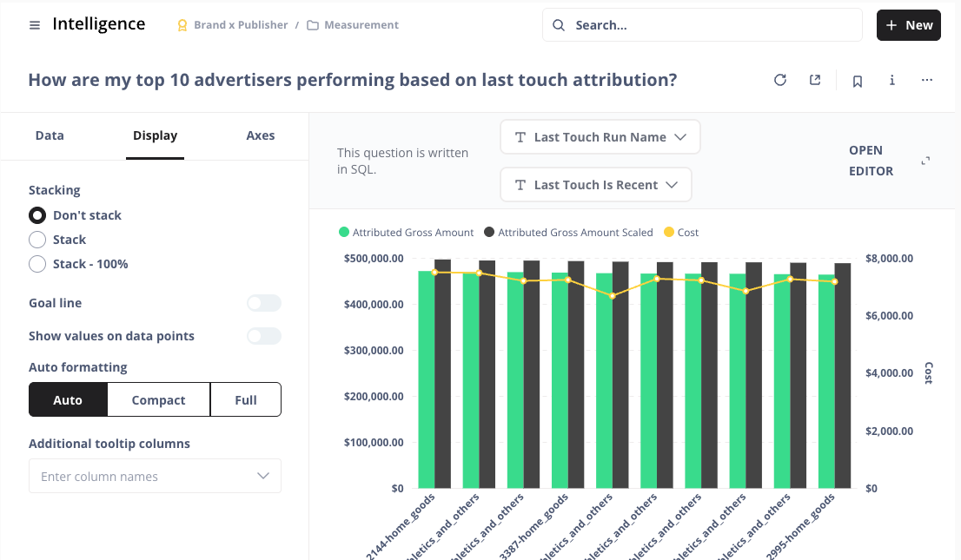Switch to the Data tab
This screenshot has width=961, height=560.
click(x=50, y=135)
